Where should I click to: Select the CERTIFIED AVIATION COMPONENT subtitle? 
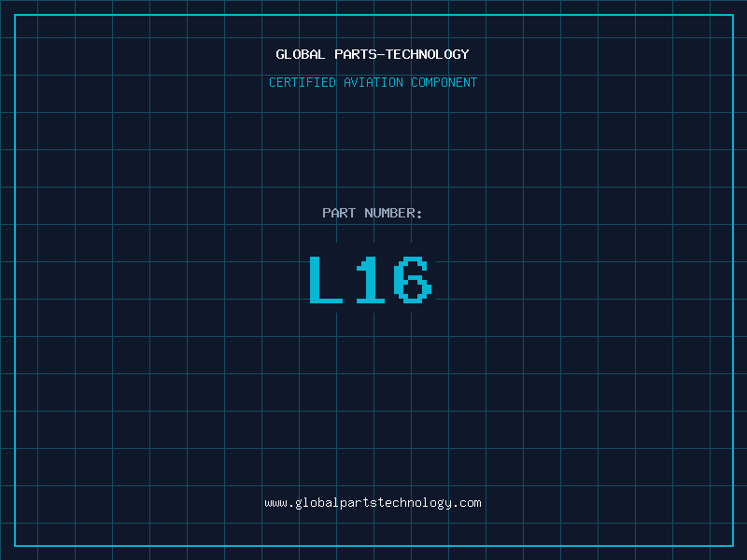point(373,82)
